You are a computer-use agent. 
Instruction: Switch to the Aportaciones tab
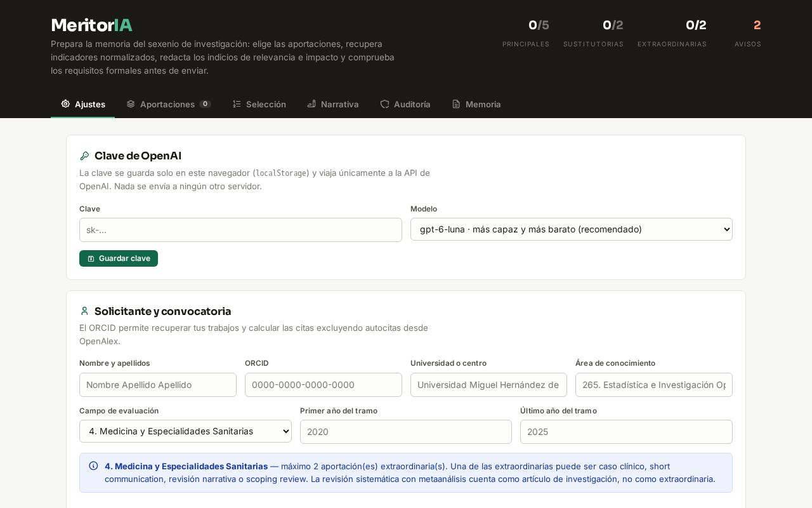point(169,104)
